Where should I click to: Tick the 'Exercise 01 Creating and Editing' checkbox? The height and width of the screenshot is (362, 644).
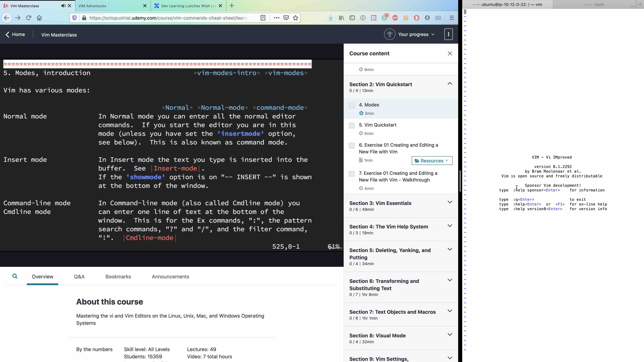point(352,146)
